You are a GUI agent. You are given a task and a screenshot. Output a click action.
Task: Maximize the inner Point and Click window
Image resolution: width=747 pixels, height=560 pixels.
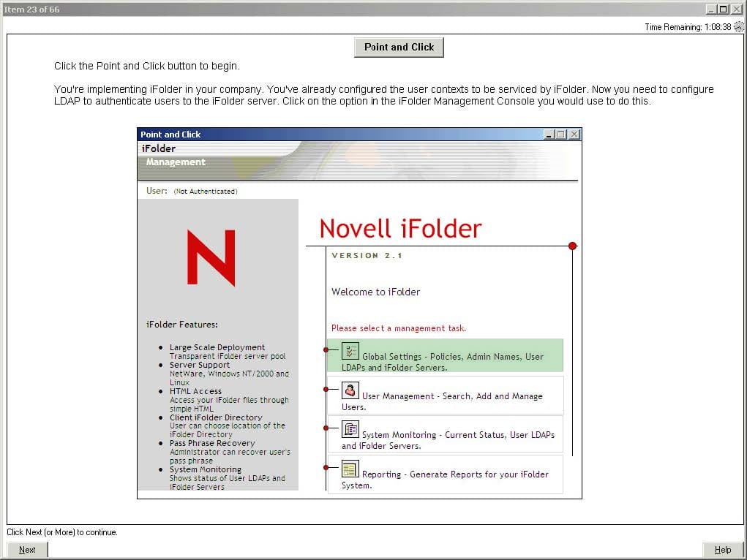[x=561, y=135]
